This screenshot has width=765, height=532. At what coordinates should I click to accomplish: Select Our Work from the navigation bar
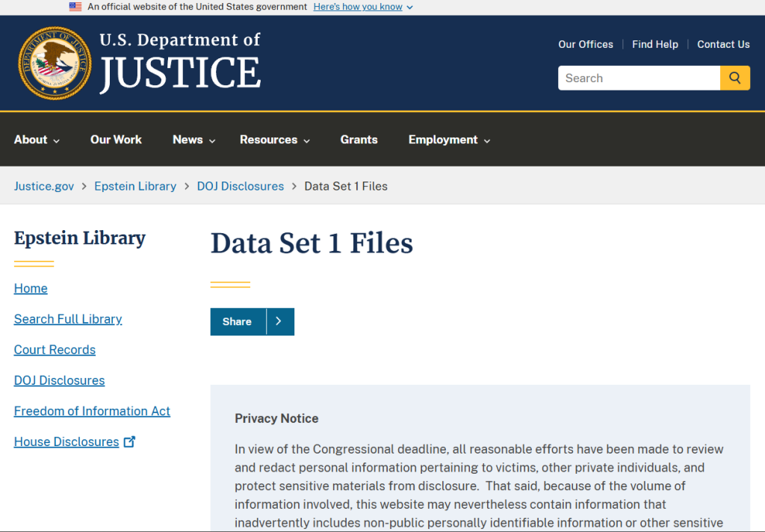pos(116,140)
